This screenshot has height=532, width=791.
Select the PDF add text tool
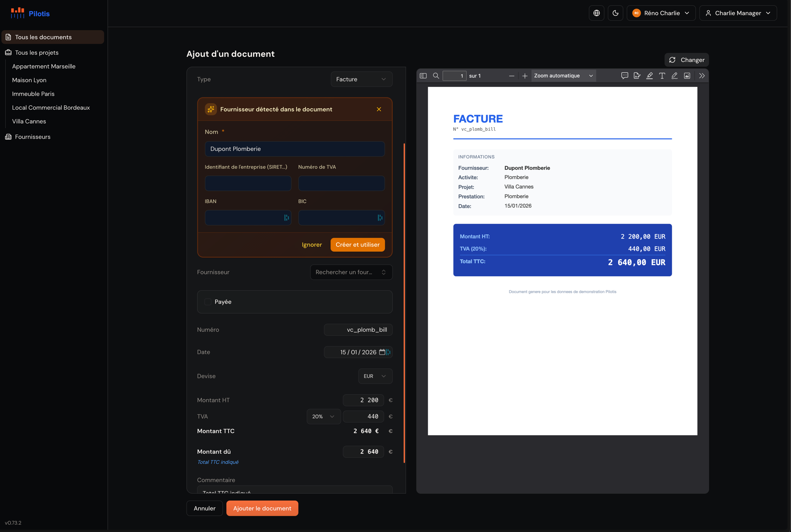662,76
